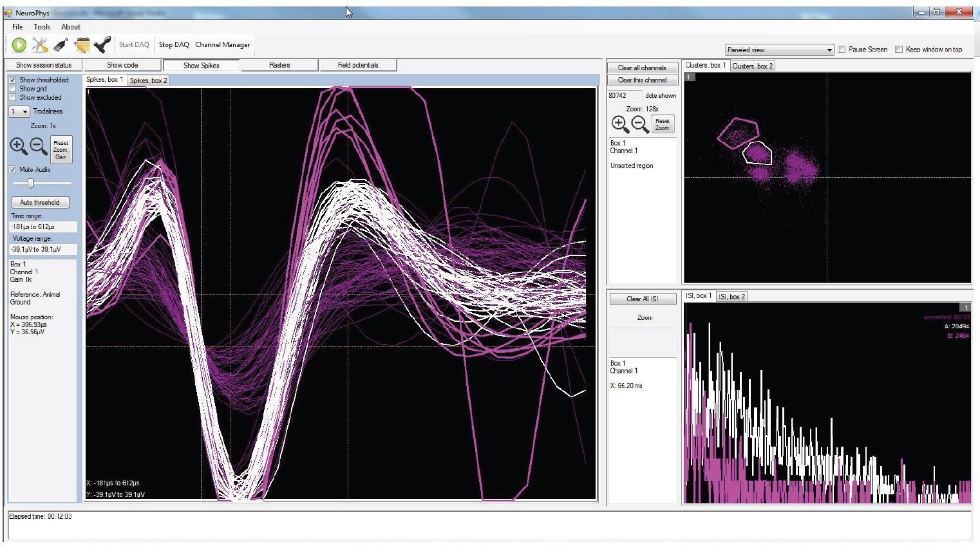Image resolution: width=980 pixels, height=551 pixels.
Task: Click Clear this channel button
Action: coord(642,80)
